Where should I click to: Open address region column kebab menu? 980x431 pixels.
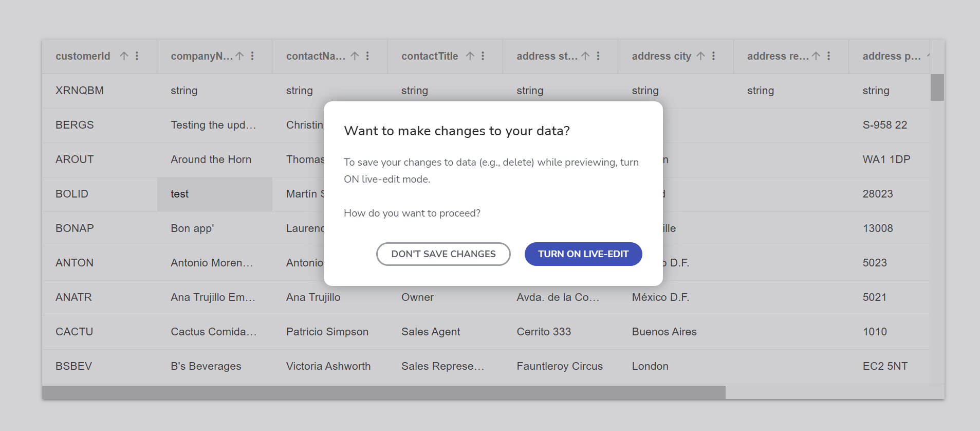(829, 56)
